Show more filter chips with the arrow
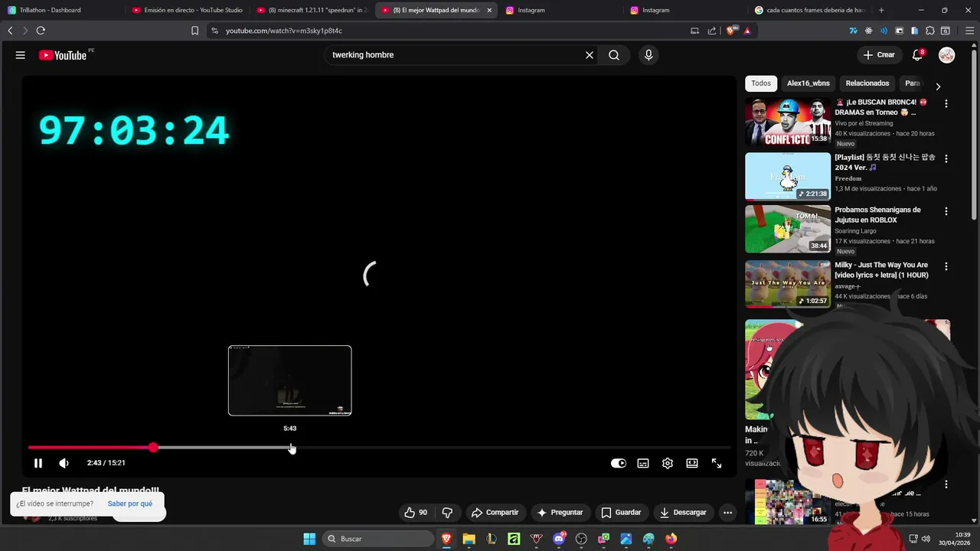Viewport: 980px width, 551px height. (938, 86)
